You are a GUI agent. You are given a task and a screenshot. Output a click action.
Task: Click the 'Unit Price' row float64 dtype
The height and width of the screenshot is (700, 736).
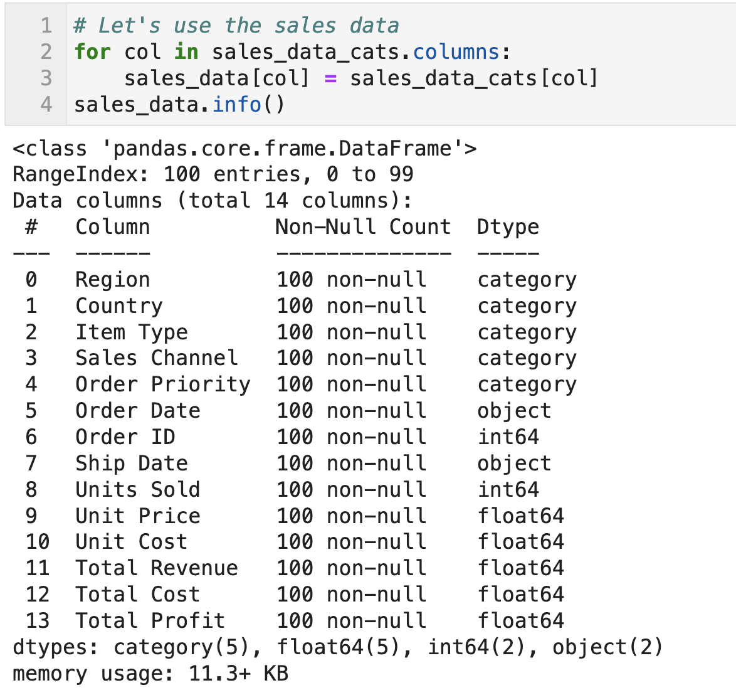(520, 516)
